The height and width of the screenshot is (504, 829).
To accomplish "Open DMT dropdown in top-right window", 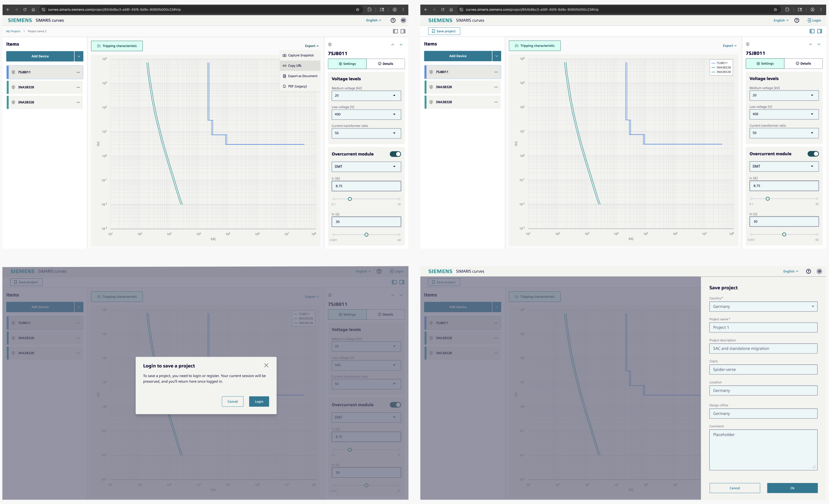I will [784, 166].
